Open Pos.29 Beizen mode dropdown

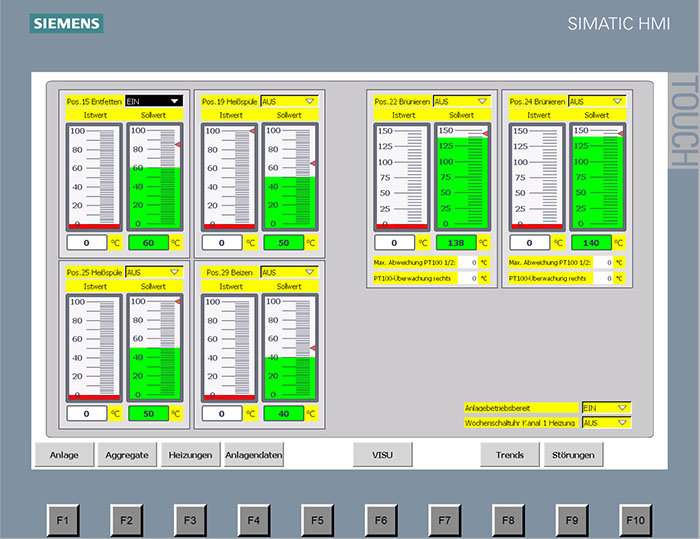click(289, 272)
